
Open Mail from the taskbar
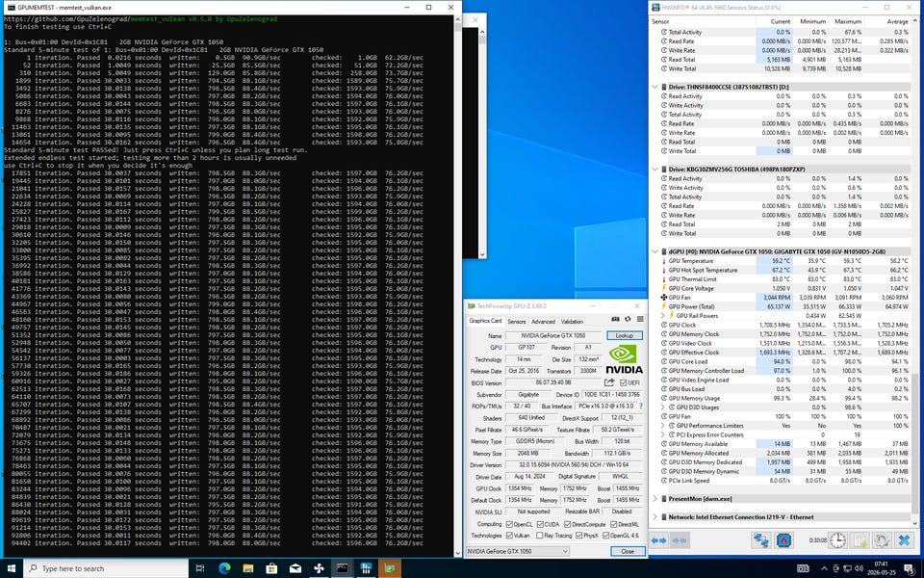[x=295, y=568]
